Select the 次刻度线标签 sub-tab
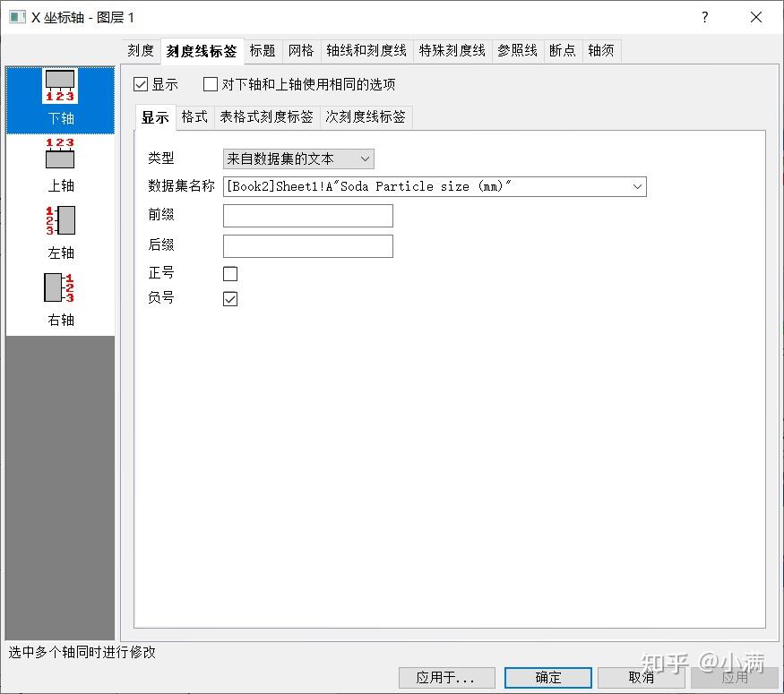The width and height of the screenshot is (784, 694). 366,117
